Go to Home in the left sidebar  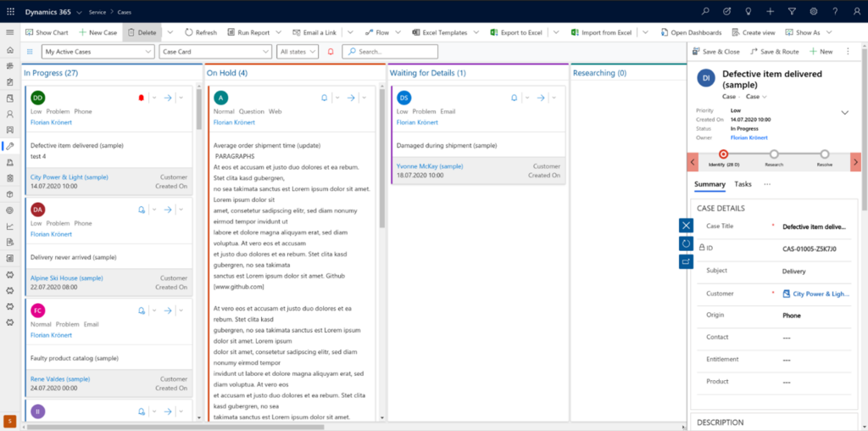point(9,50)
